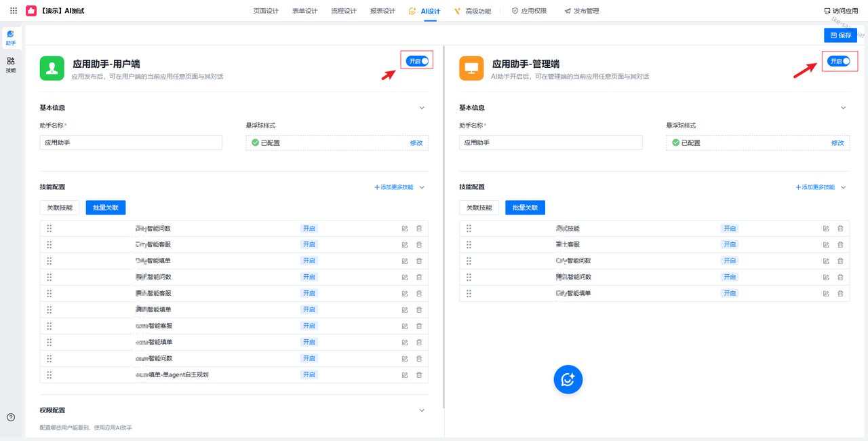This screenshot has height=441, width=868.
Task: Open the app grid launcher icon
Action: tap(14, 11)
